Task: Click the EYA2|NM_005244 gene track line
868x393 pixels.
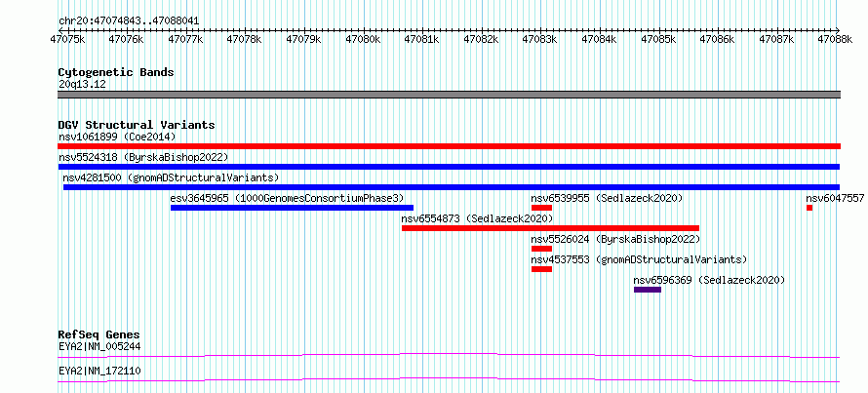Action: [449, 355]
